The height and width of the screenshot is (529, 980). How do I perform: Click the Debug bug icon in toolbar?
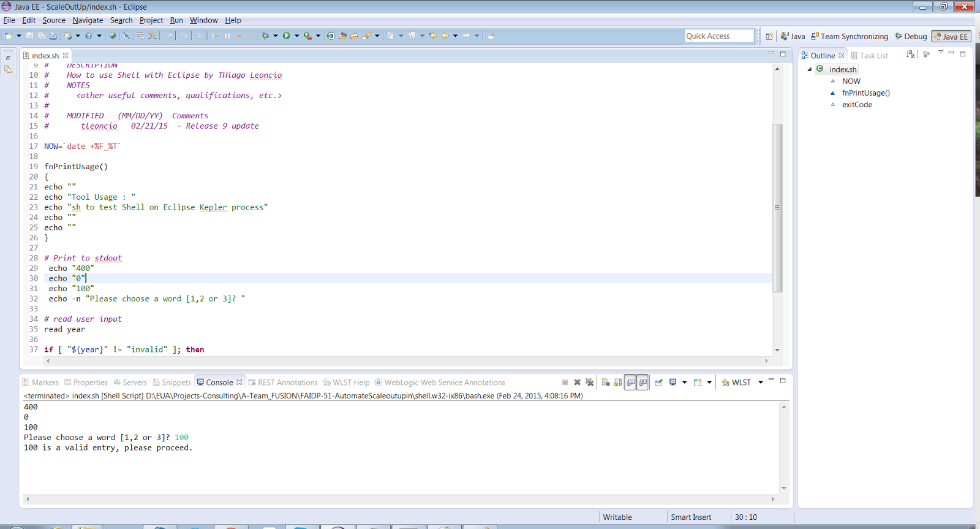[x=266, y=36]
